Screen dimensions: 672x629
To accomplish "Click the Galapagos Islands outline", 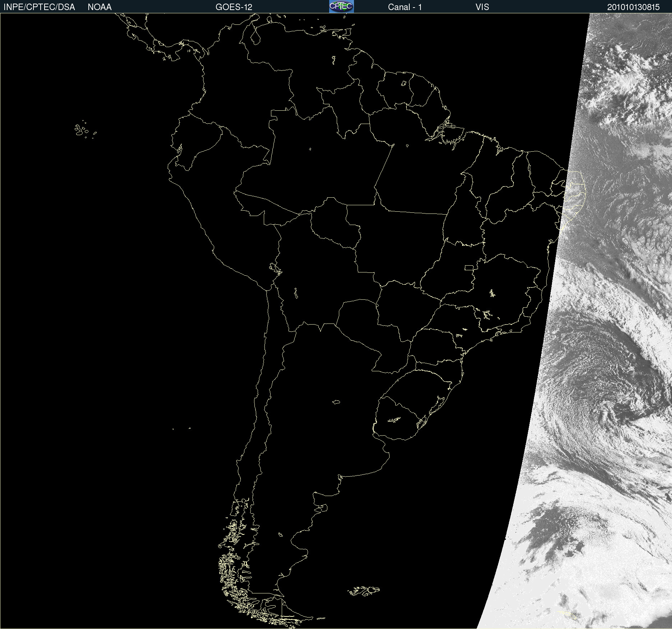I will tap(85, 130).
